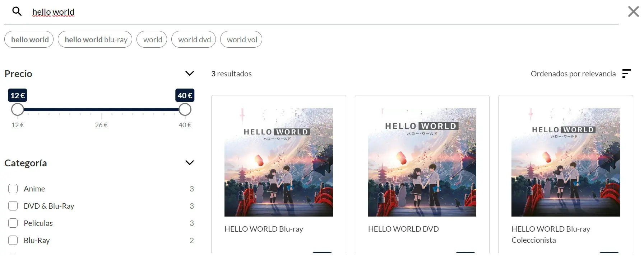
Task: Close the search overlay with the X
Action: tap(633, 11)
